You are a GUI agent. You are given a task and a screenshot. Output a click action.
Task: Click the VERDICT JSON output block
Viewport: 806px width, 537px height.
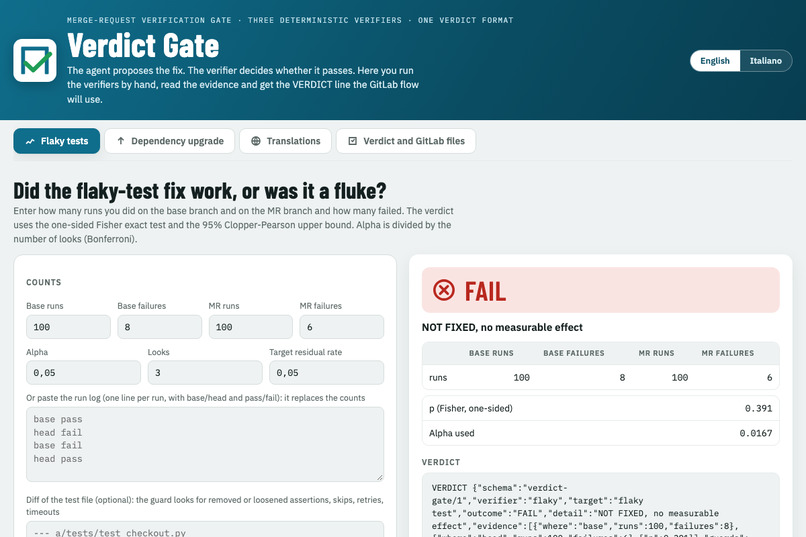[600, 505]
